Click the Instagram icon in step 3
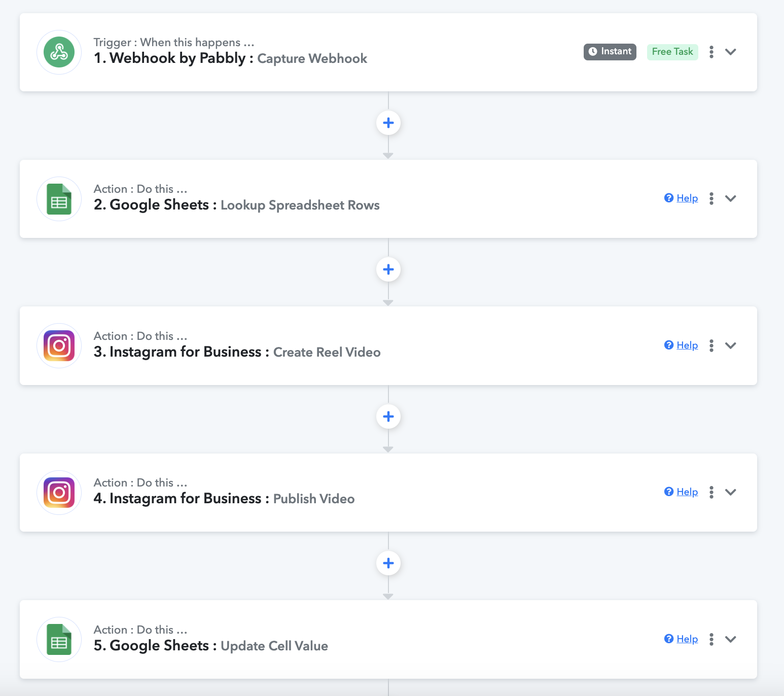Image resolution: width=784 pixels, height=696 pixels. tap(59, 346)
